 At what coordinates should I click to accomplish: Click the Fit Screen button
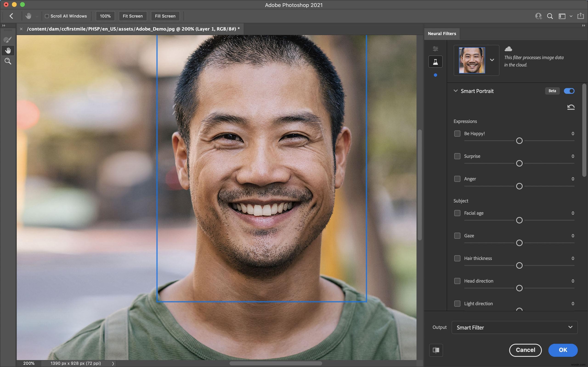pyautogui.click(x=133, y=16)
